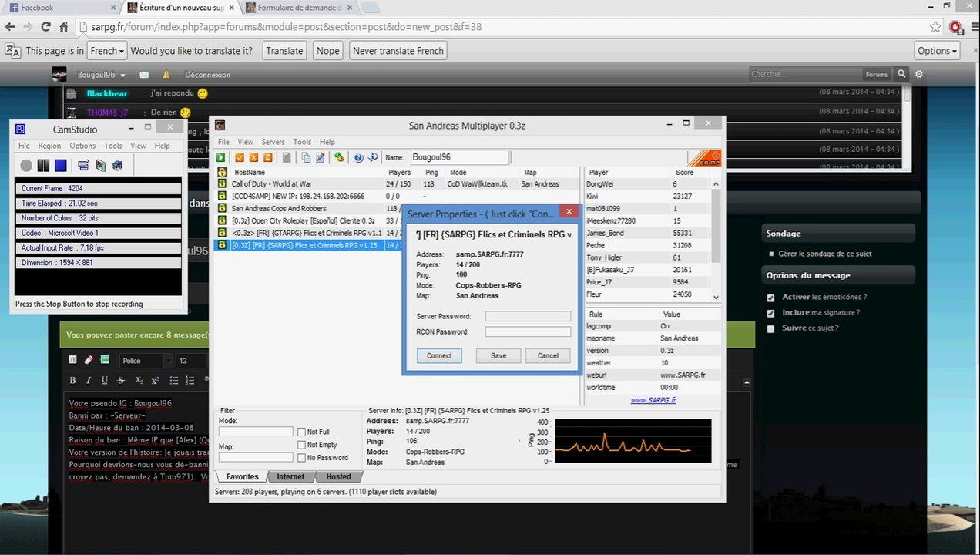Switch to the Hosted tab
Image resolution: width=980 pixels, height=555 pixels.
pos(338,476)
